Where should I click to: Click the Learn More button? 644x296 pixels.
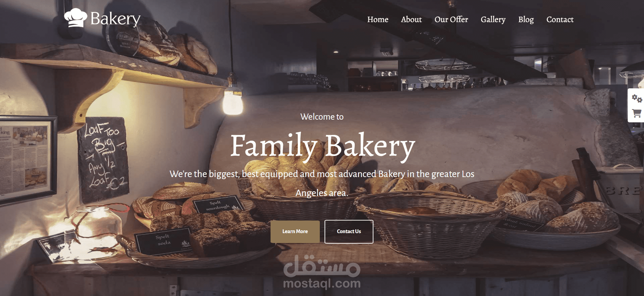pyautogui.click(x=295, y=231)
